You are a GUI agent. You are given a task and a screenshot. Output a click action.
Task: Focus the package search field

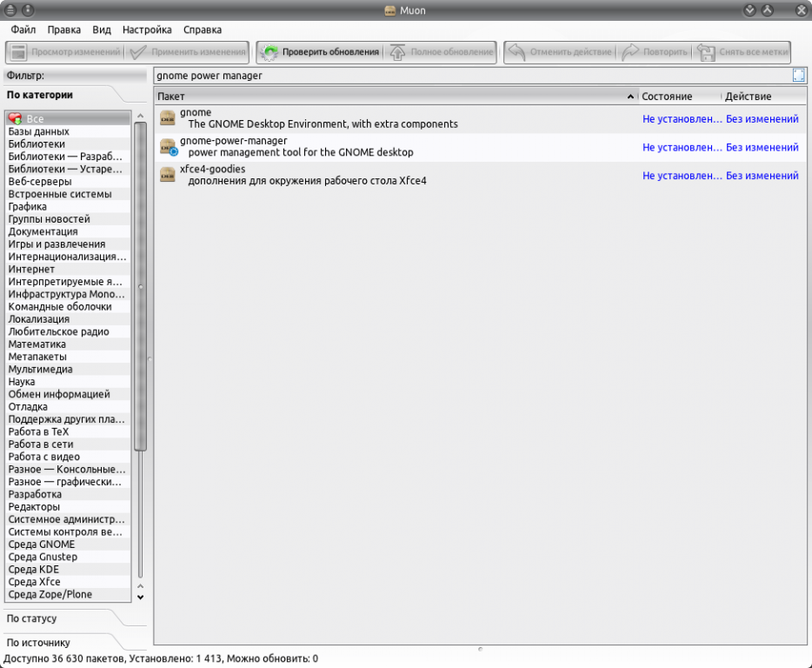pyautogui.click(x=473, y=76)
